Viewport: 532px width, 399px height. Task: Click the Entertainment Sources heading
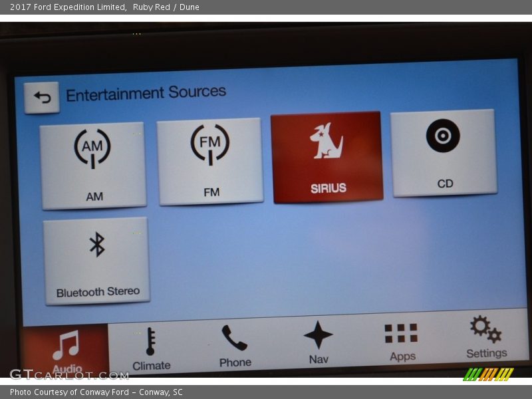click(146, 93)
